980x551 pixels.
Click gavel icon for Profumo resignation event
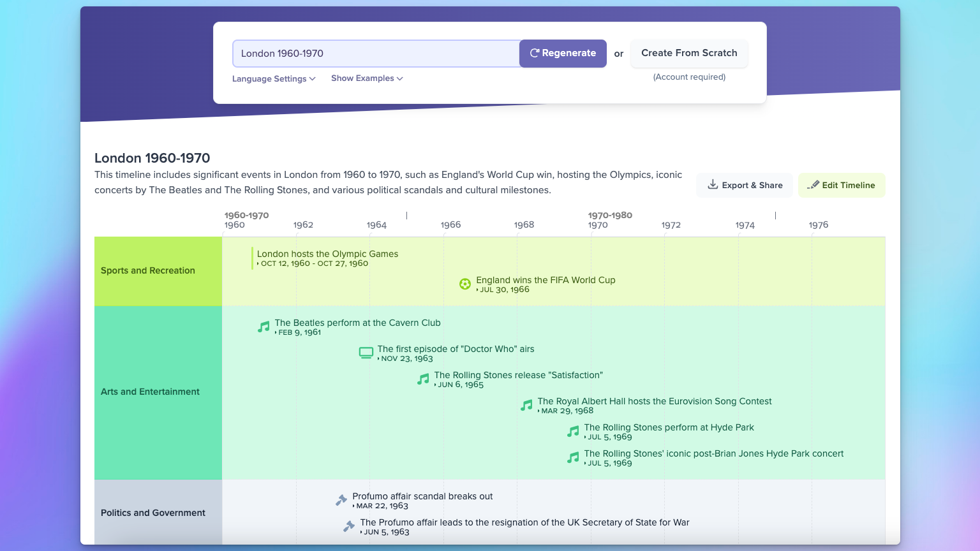pos(349,527)
